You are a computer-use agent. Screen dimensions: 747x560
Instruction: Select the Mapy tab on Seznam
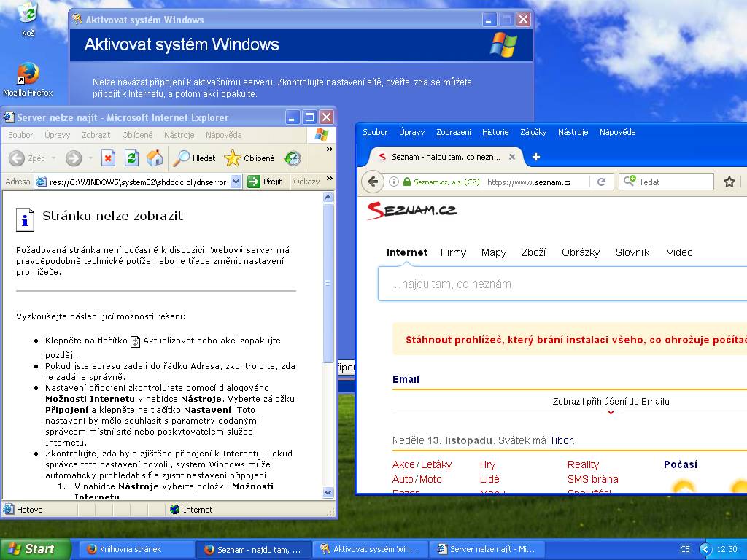point(494,252)
